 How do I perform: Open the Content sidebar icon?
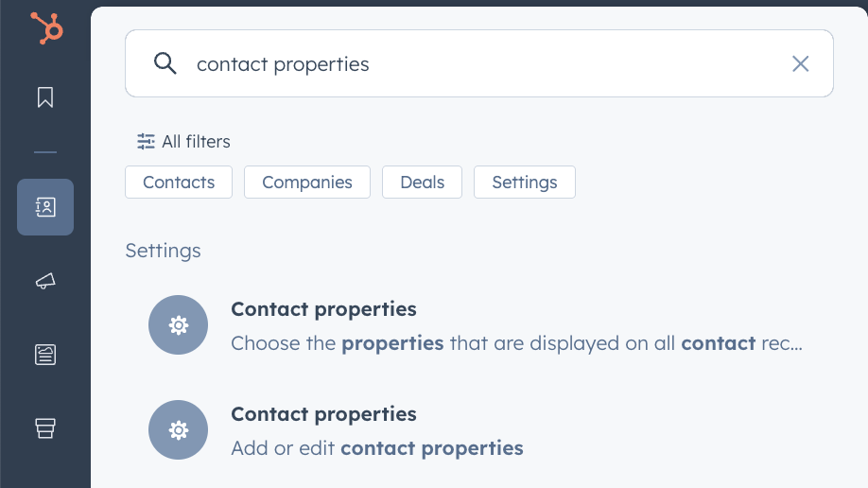coord(45,355)
